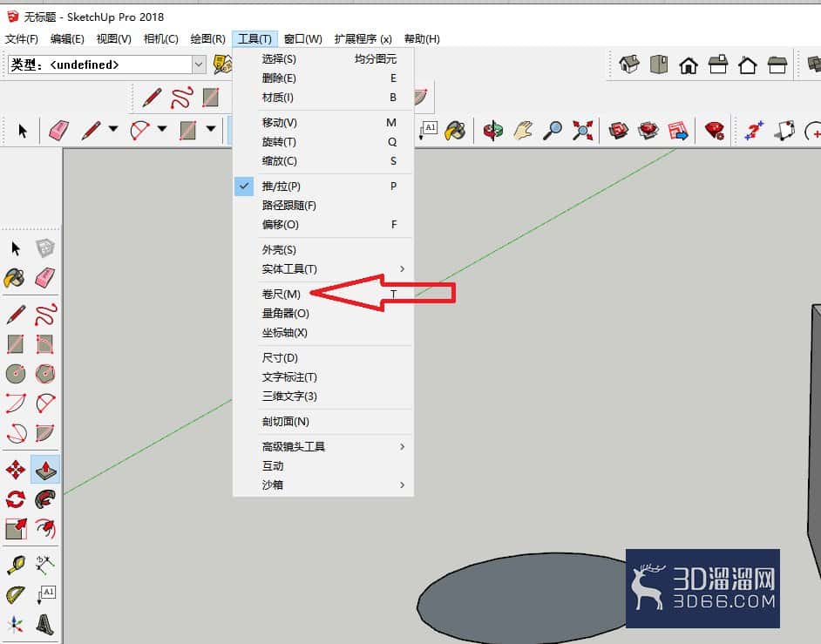Select the protractor in left panel

15,595
